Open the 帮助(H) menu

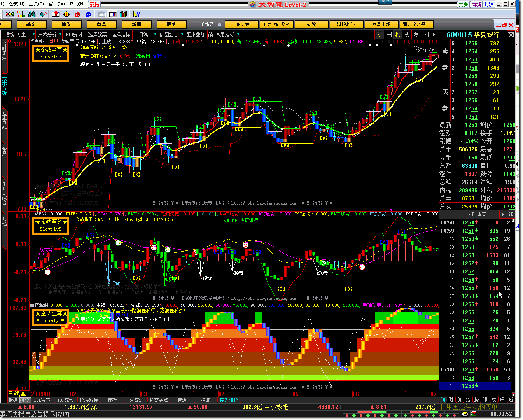77,4
